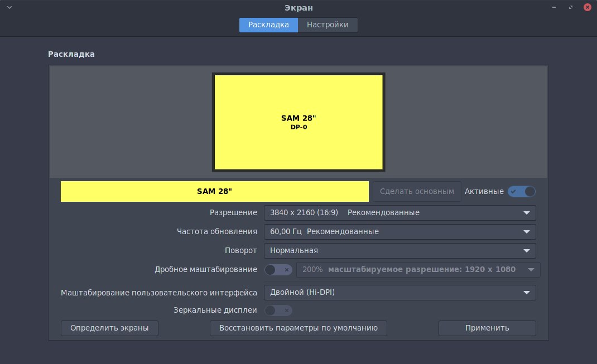Switch to the Настройки tab
Screen dimensions: 597x364
328,25
